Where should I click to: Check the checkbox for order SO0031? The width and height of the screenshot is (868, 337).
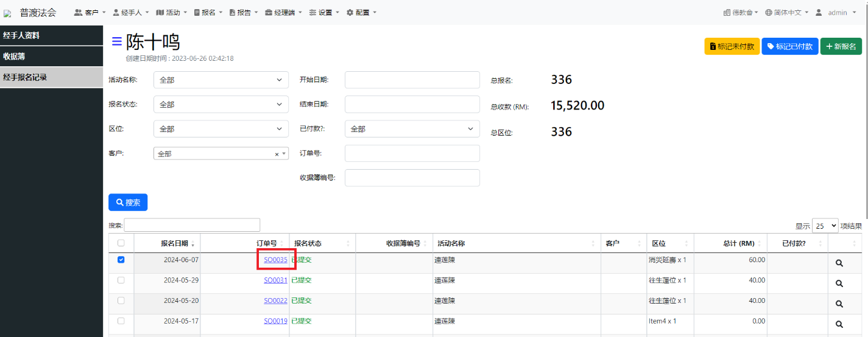coord(121,280)
